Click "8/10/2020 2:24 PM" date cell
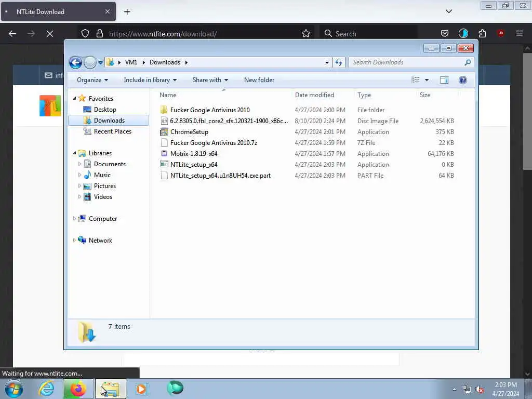Image resolution: width=532 pixels, height=399 pixels. [x=320, y=121]
